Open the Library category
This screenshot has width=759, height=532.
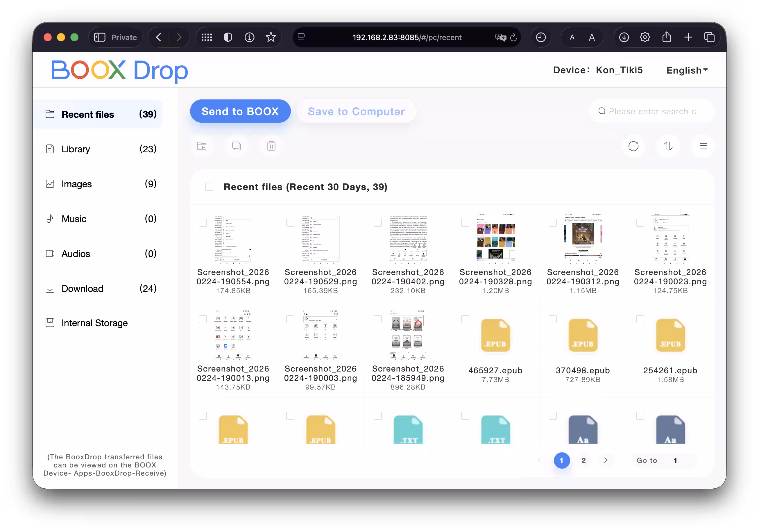(76, 149)
